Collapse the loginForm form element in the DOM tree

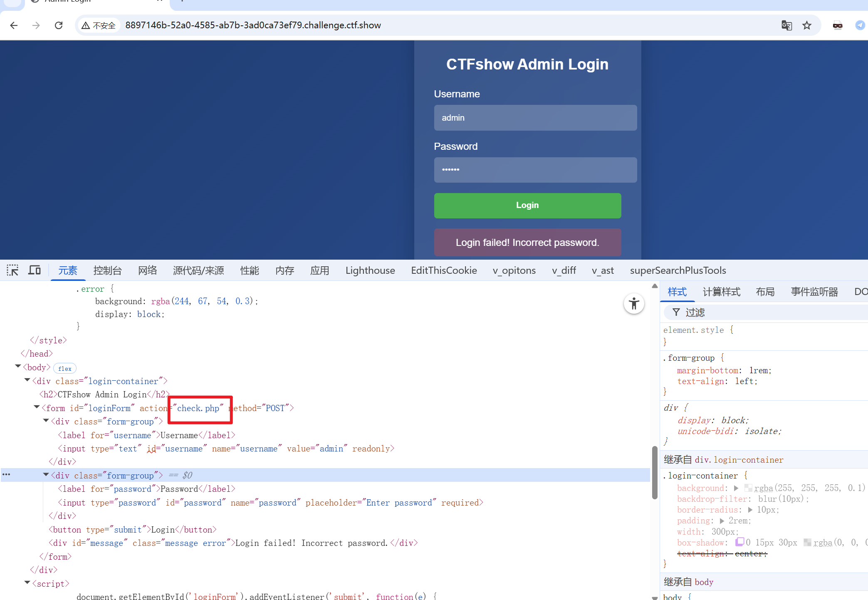[37, 408]
